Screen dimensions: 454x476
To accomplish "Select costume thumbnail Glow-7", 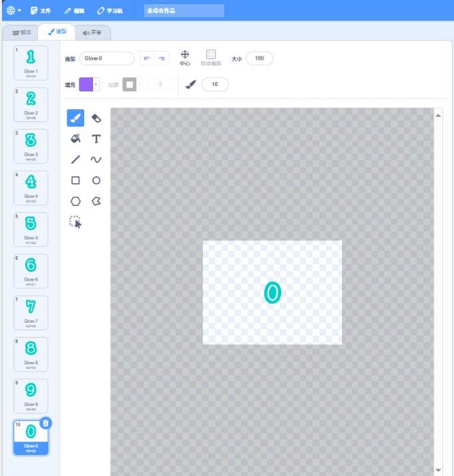I will [31, 313].
